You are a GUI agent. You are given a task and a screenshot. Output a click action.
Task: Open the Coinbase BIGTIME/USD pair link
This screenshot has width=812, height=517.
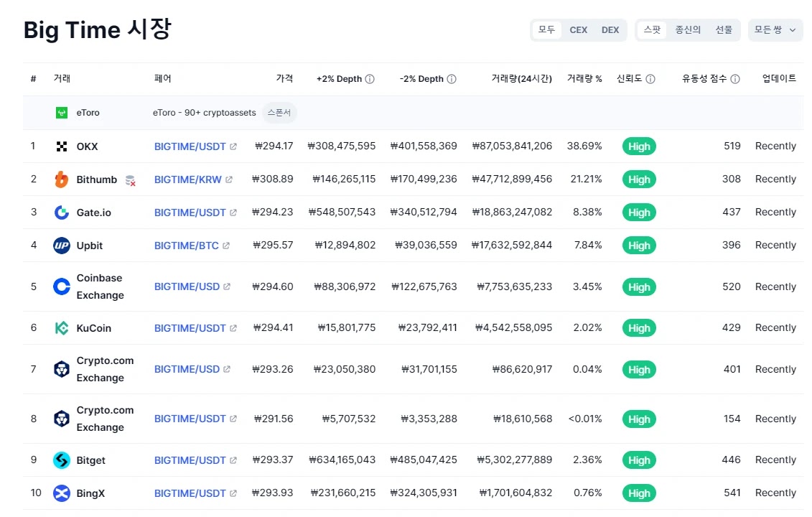[x=187, y=287]
